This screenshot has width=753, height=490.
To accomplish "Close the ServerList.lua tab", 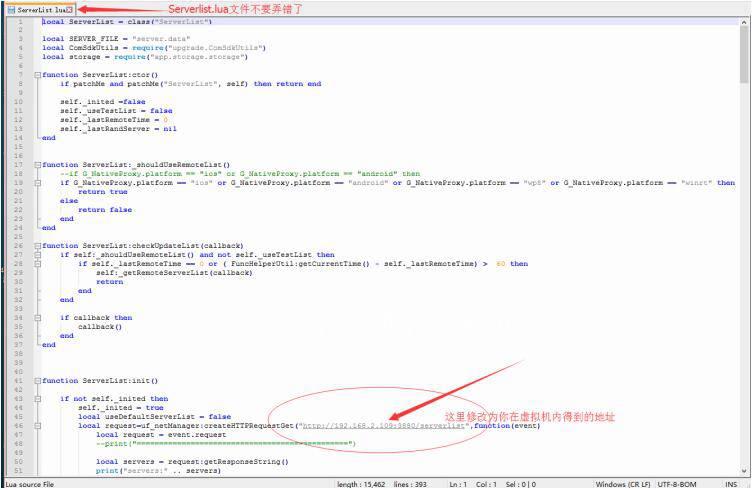I will [x=68, y=9].
